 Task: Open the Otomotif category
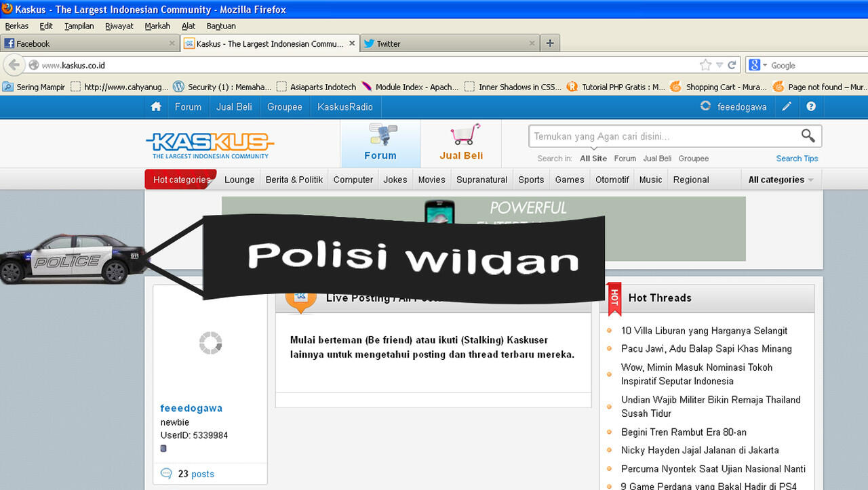[x=612, y=180]
